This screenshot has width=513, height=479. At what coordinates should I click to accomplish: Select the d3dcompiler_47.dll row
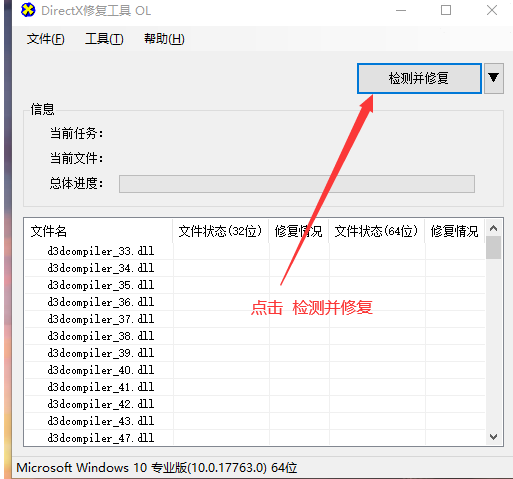pos(255,438)
